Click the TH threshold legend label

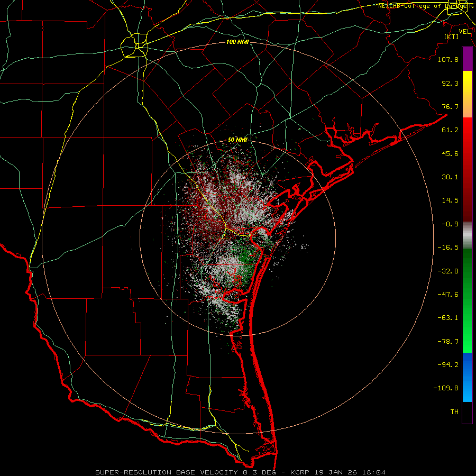454,411
